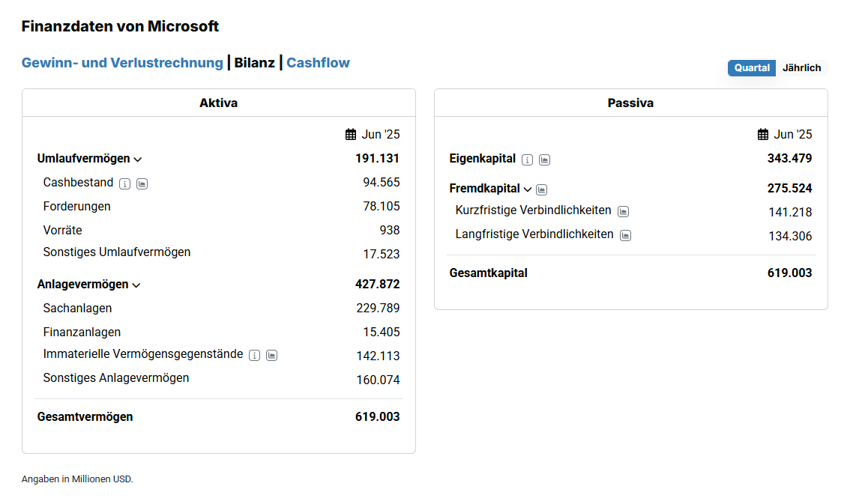Click the calendar icon in the Aktiva panel

point(351,135)
